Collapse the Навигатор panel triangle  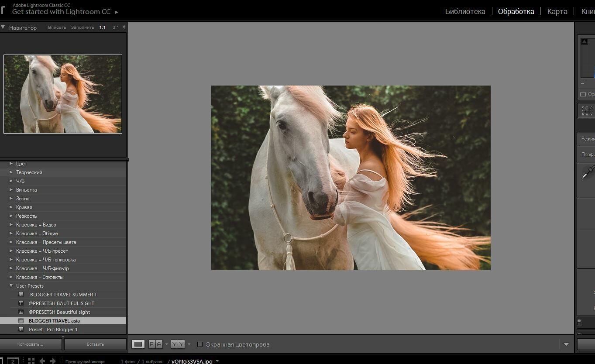(x=3, y=27)
